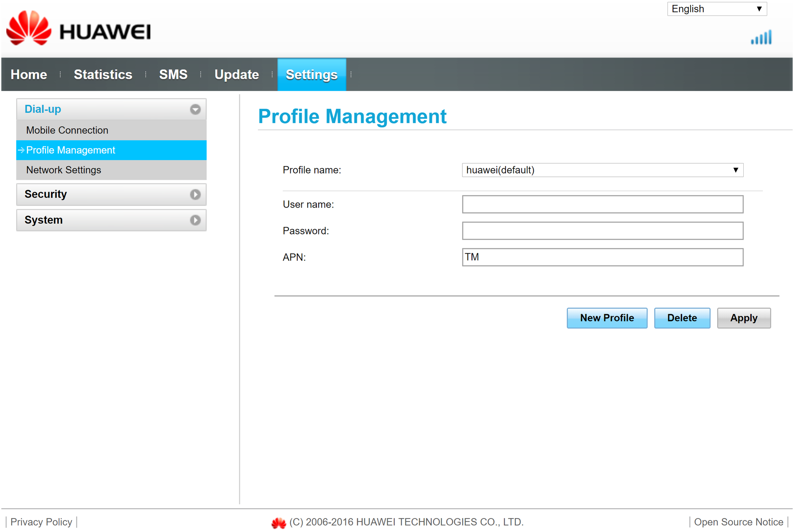
Task: Click into the APN input field
Action: (x=602, y=257)
